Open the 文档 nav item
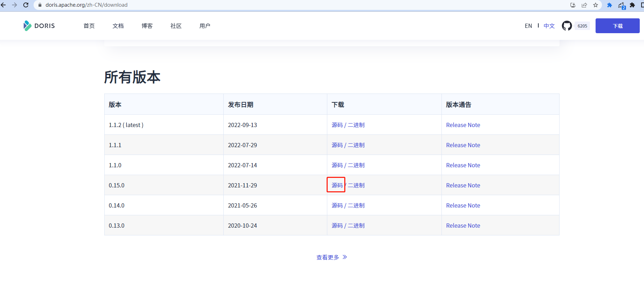This screenshot has width=644, height=288. (118, 26)
